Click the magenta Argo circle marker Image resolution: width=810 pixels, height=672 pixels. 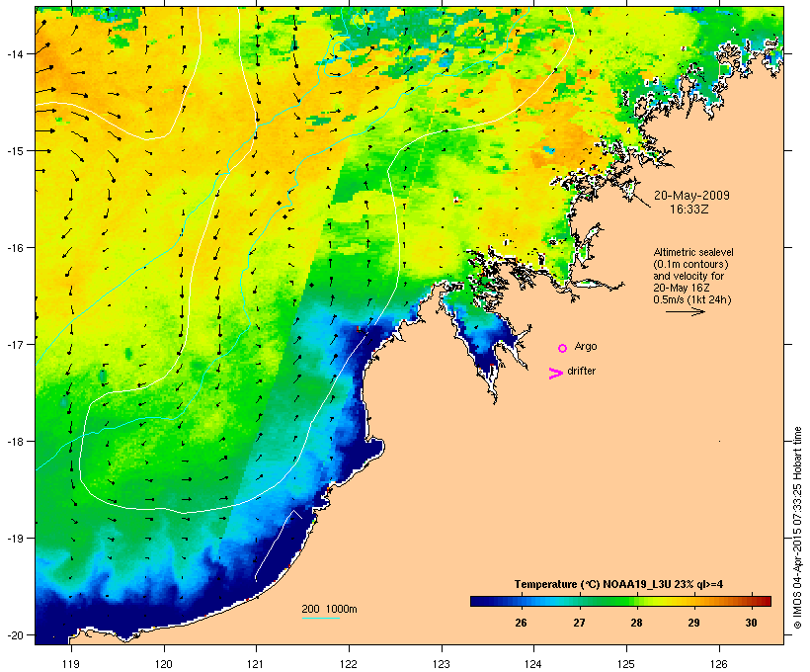(563, 349)
